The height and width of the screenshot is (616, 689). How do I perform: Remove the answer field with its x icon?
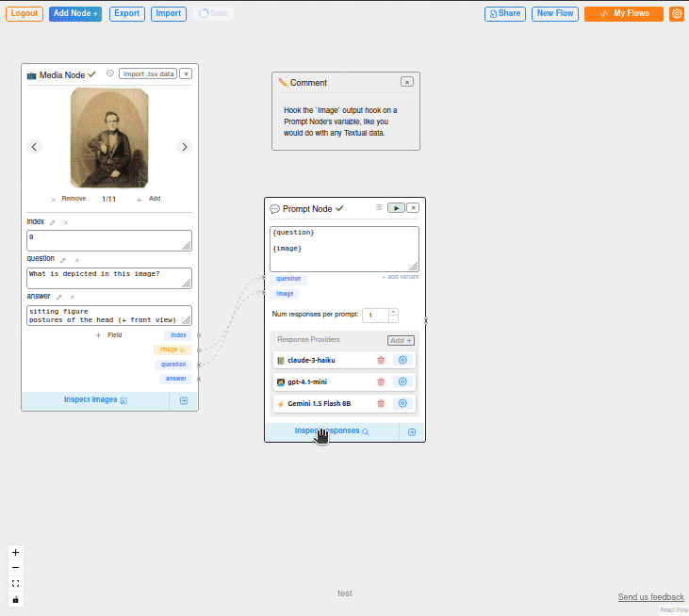click(x=72, y=296)
